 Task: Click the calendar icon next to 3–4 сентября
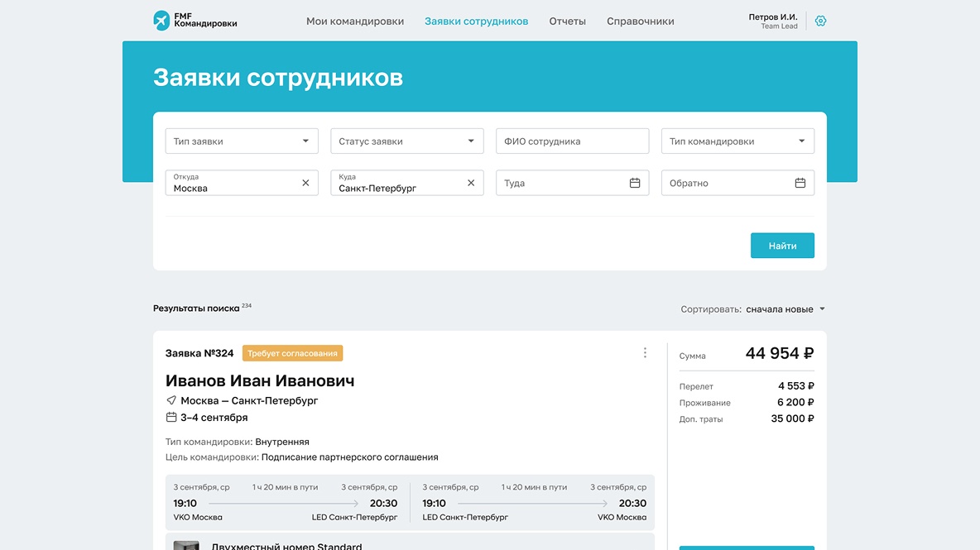point(171,418)
